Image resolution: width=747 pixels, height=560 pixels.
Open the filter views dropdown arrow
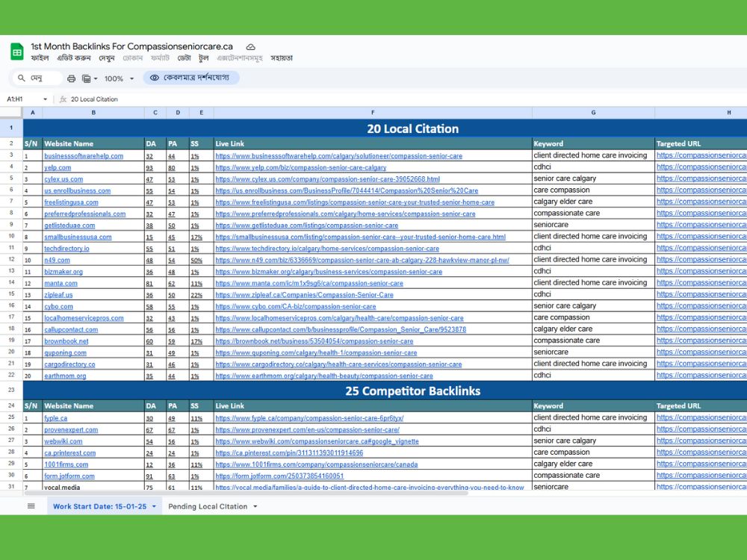[x=96, y=78]
